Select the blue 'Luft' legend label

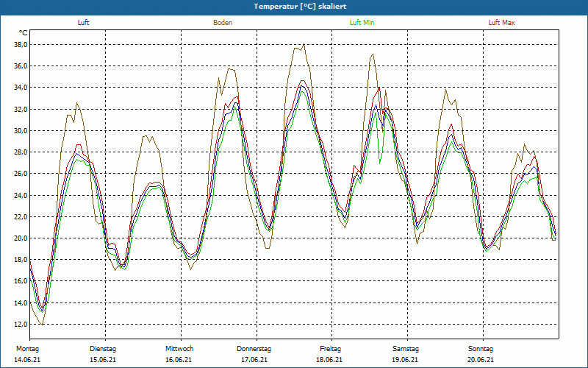coord(83,23)
